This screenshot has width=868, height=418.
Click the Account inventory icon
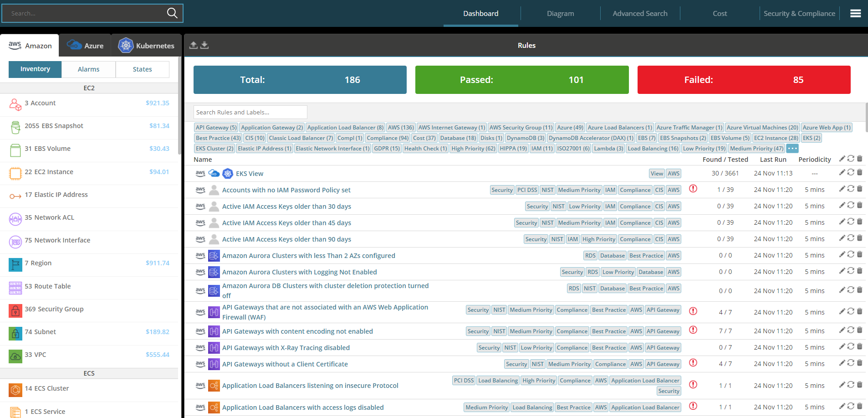coord(15,105)
